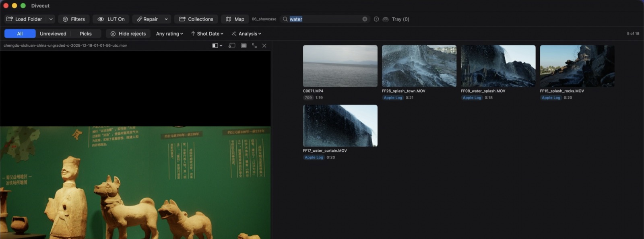644x239 pixels.
Task: Click the 0:18 duration of FF08_water_splash.MOV
Action: (489, 98)
